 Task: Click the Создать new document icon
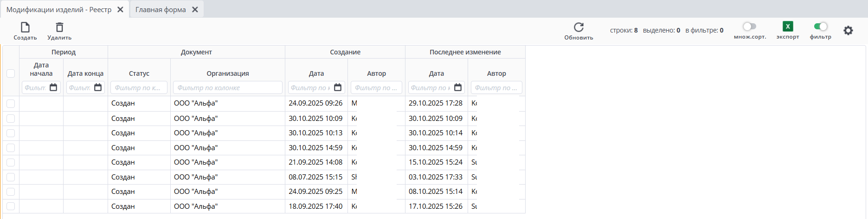tap(25, 27)
